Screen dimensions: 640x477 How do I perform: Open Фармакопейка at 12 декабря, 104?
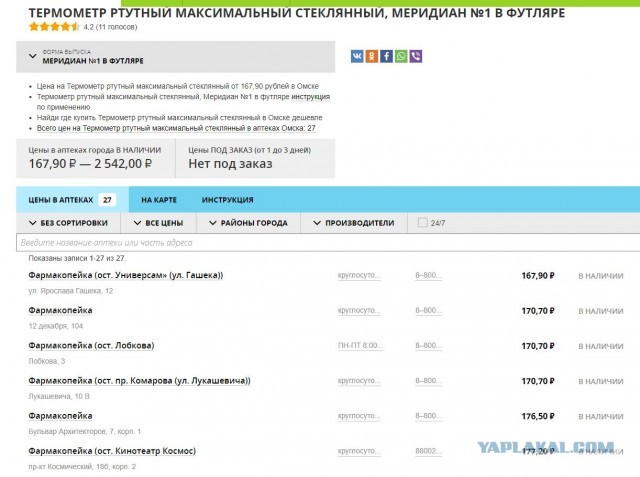point(60,311)
